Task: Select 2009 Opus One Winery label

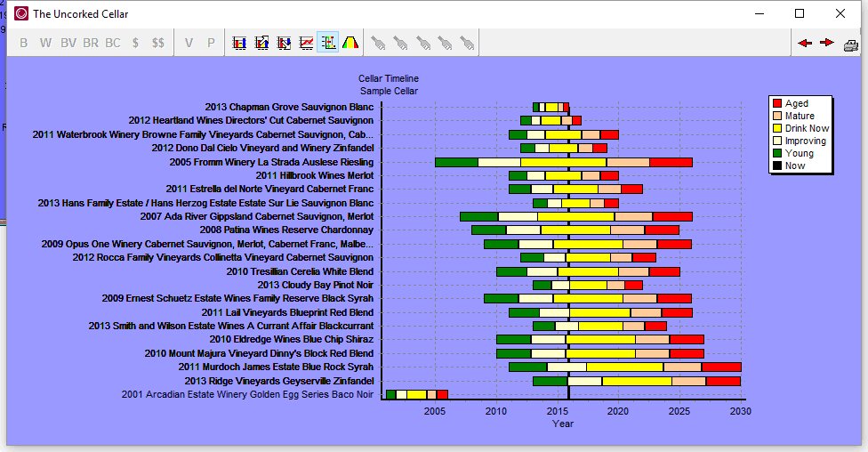Action: [x=207, y=245]
